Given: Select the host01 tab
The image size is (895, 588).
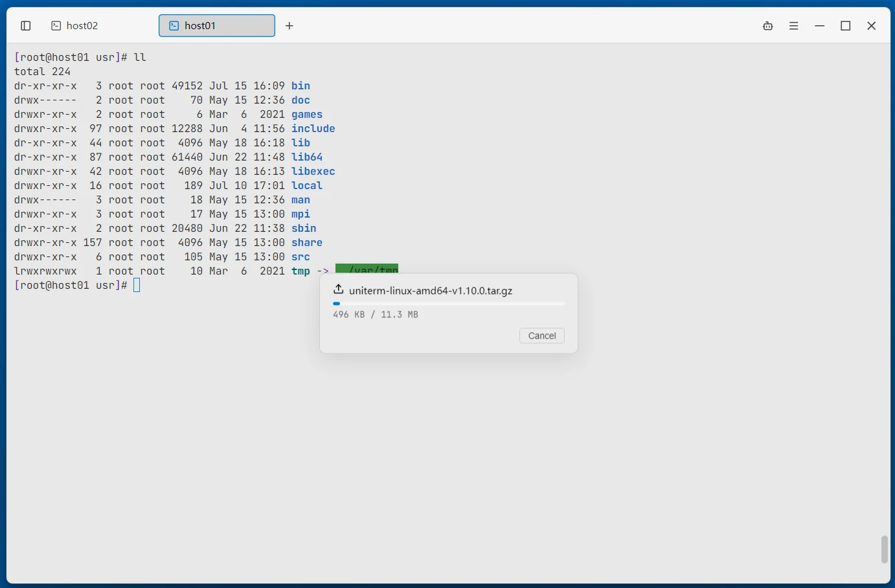Looking at the screenshot, I should pos(217,26).
